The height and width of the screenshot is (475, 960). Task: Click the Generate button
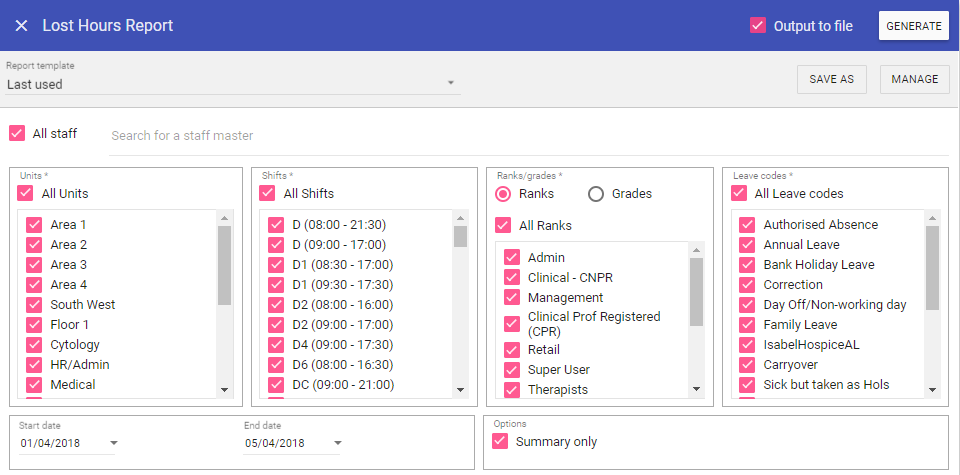coord(913,26)
